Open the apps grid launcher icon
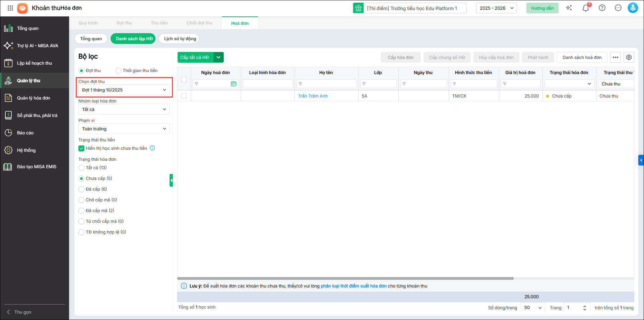This screenshot has height=320, width=644. pos(10,8)
